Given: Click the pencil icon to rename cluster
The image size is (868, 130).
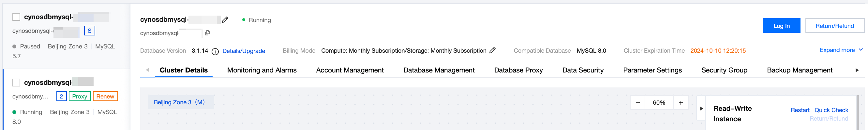Looking at the screenshot, I should point(225,20).
